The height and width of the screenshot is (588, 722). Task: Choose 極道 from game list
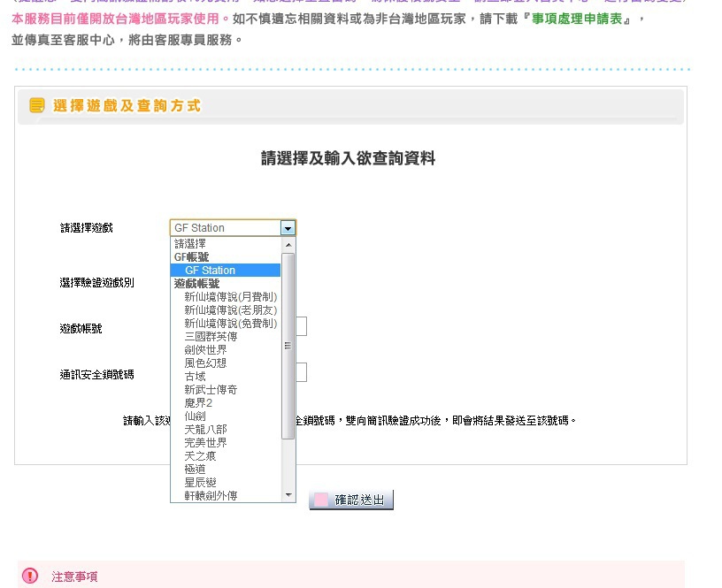pos(226,470)
